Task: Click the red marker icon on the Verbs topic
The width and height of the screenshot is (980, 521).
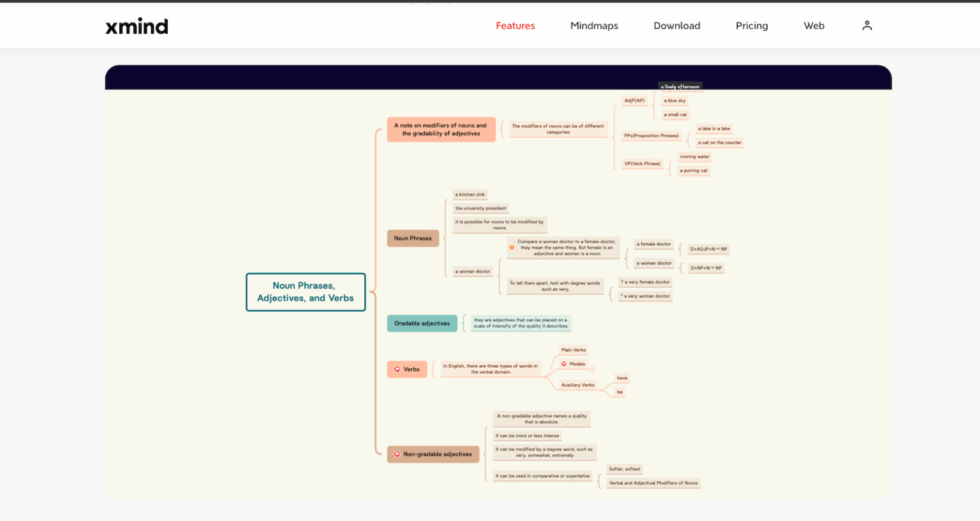Action: click(x=397, y=369)
